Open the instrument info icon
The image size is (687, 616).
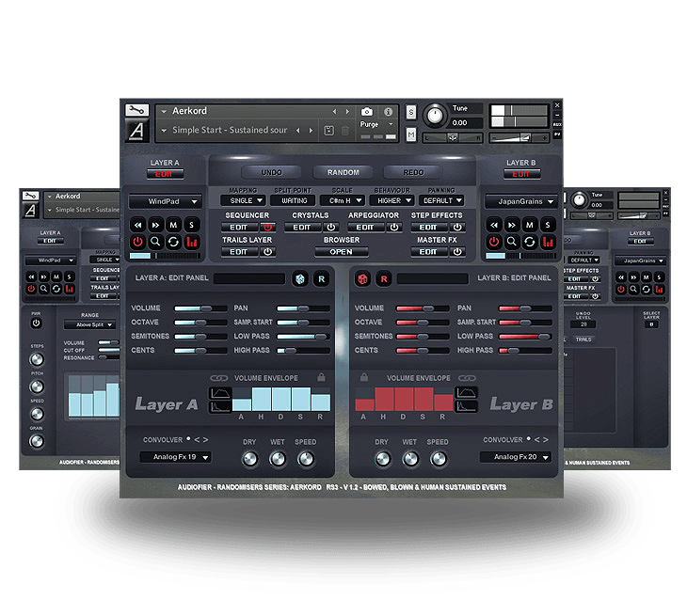(x=388, y=112)
